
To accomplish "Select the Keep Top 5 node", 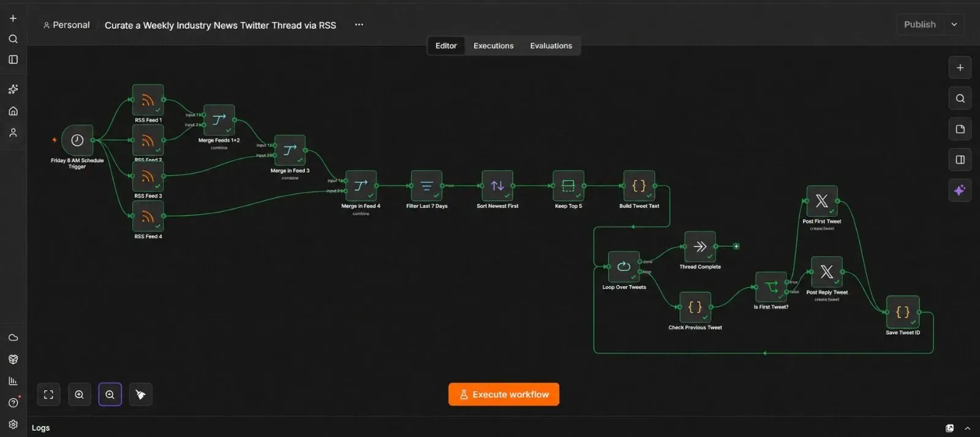I will (568, 186).
